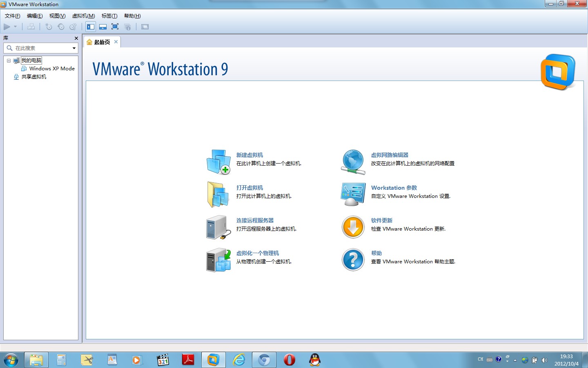588x368 pixels.
Task: Open the power options dropdown arrow beside play
Action: [x=16, y=27]
